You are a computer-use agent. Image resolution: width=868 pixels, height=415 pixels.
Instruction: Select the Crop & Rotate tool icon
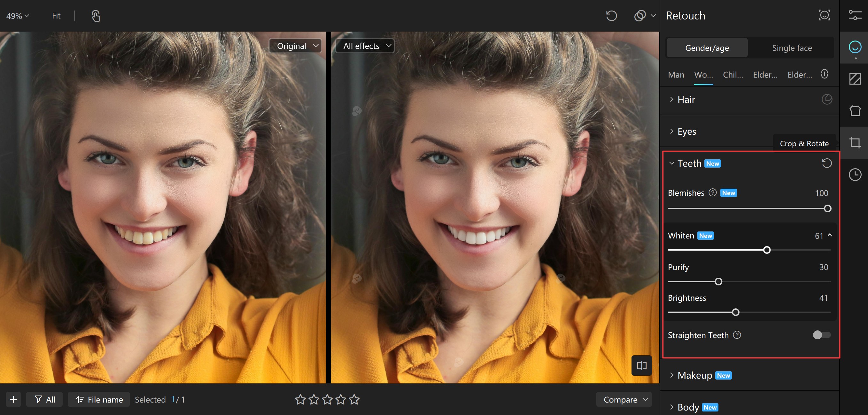(x=855, y=143)
